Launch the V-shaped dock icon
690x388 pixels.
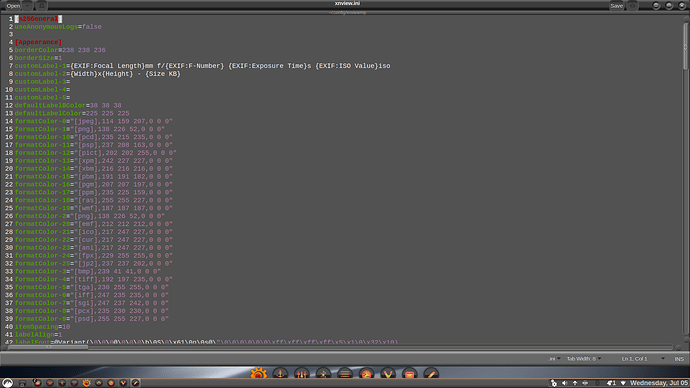(x=388, y=374)
